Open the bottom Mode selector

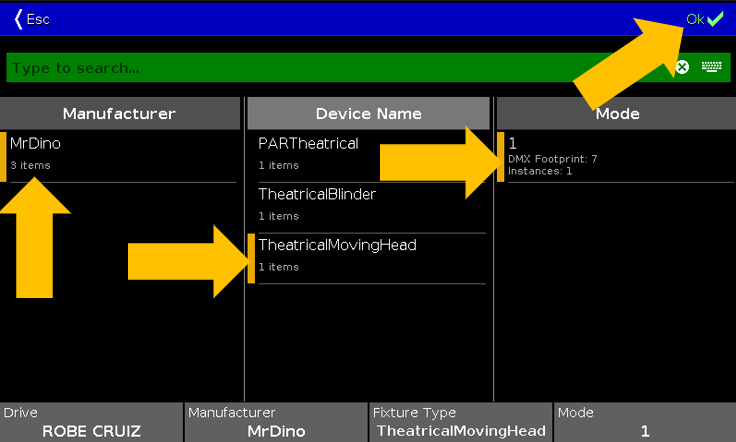point(644,422)
